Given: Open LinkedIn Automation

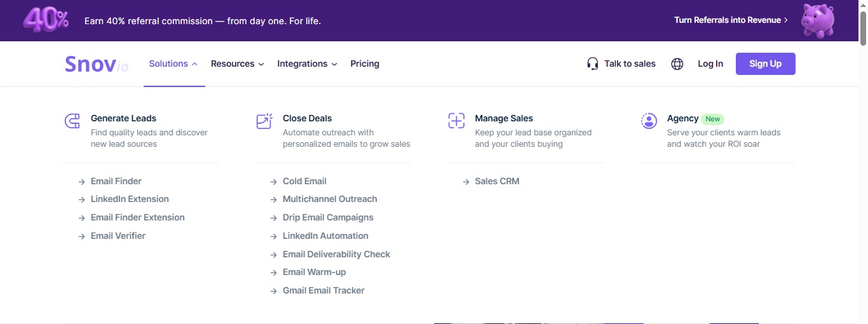Looking at the screenshot, I should pos(325,236).
